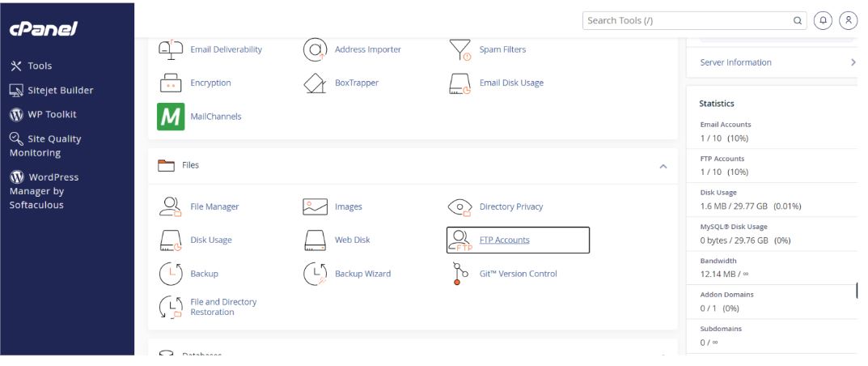Click the MySQL Disk Usage statistic label
Screen dimensions: 868x366
point(734,227)
